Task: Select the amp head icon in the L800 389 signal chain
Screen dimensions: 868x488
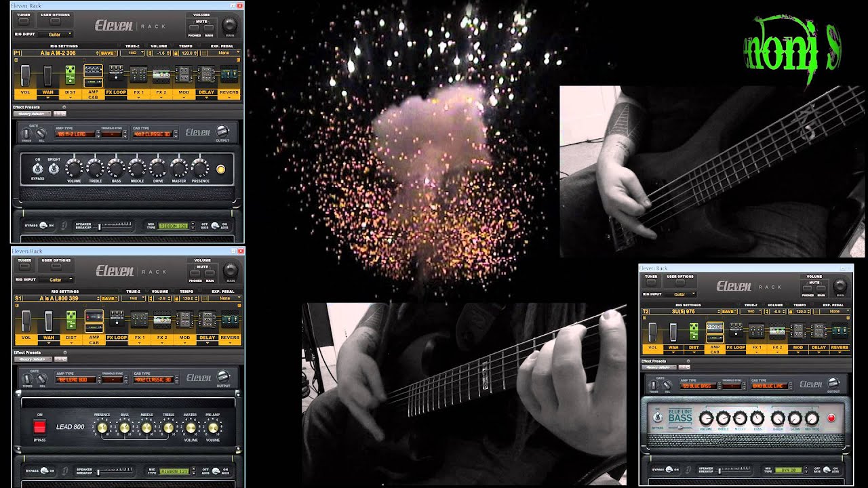Action: [x=94, y=315]
